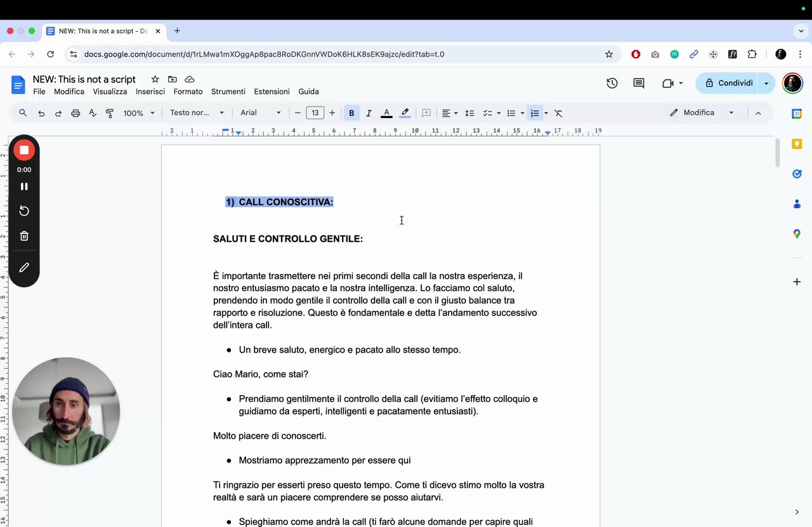Select the paint format roller icon
The width and height of the screenshot is (812, 527).
pyautogui.click(x=110, y=113)
